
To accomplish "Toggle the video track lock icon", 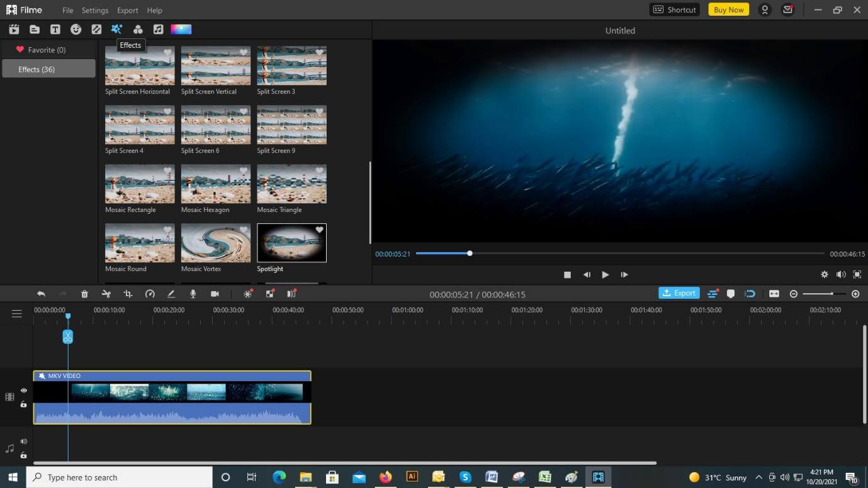I will (x=24, y=404).
